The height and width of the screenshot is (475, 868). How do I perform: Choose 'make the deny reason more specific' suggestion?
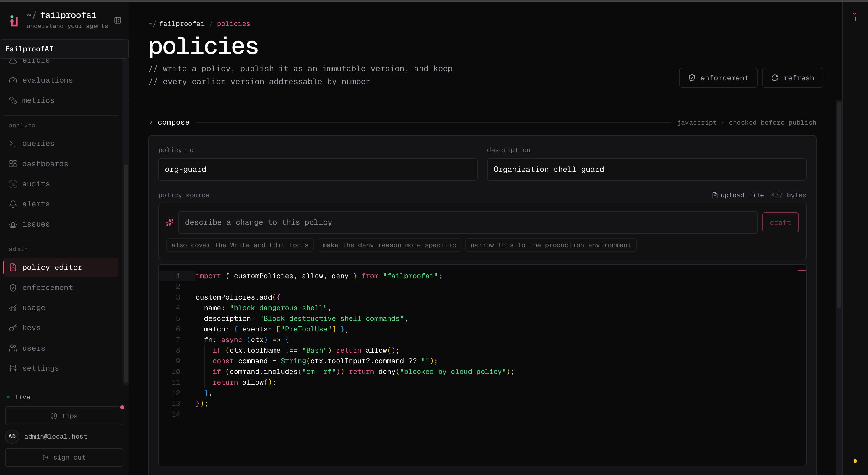pos(389,245)
